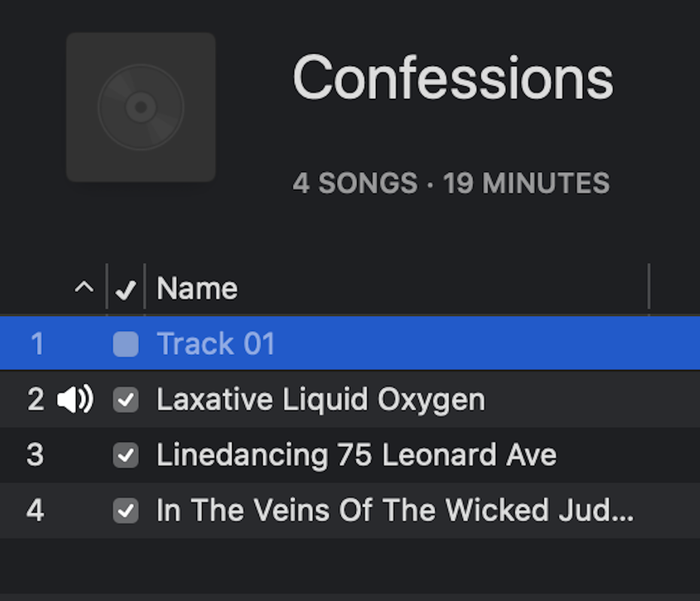
Task: Click track number 3 in the list
Action: [x=35, y=455]
